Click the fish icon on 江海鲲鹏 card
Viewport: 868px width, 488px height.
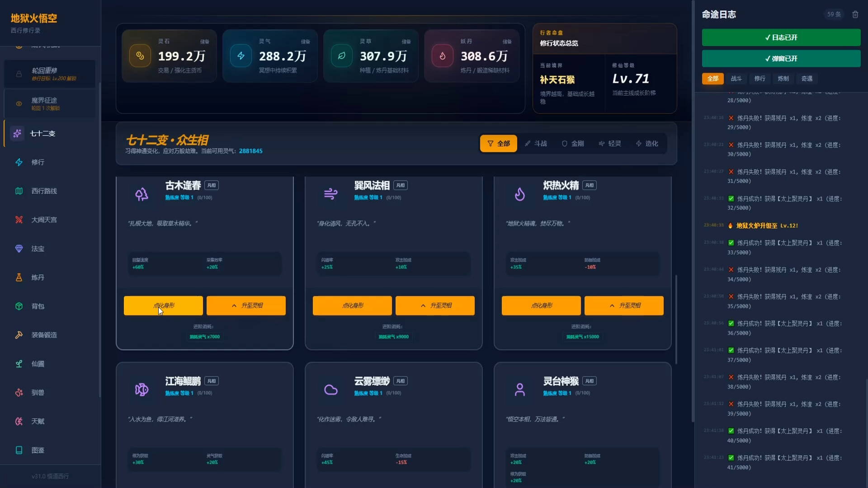[142, 389]
